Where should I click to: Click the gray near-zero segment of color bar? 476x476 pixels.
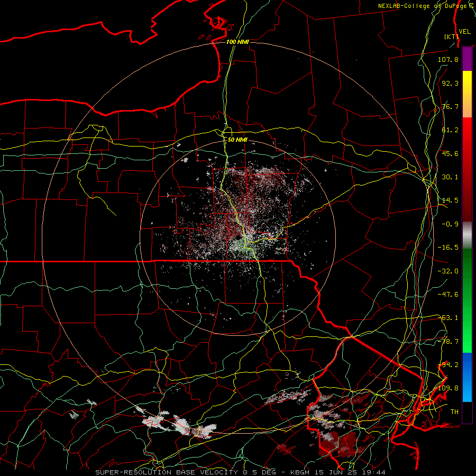pyautogui.click(x=467, y=235)
